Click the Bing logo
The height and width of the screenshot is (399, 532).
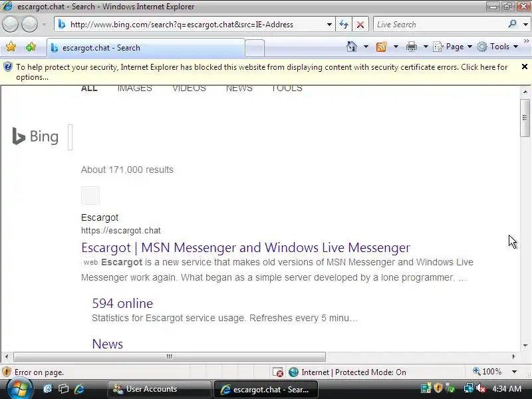point(35,136)
